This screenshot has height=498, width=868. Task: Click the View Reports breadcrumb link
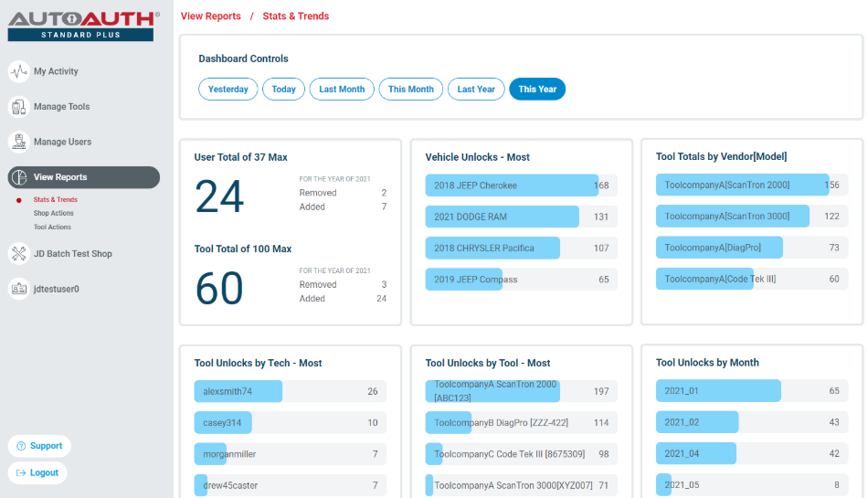[211, 16]
